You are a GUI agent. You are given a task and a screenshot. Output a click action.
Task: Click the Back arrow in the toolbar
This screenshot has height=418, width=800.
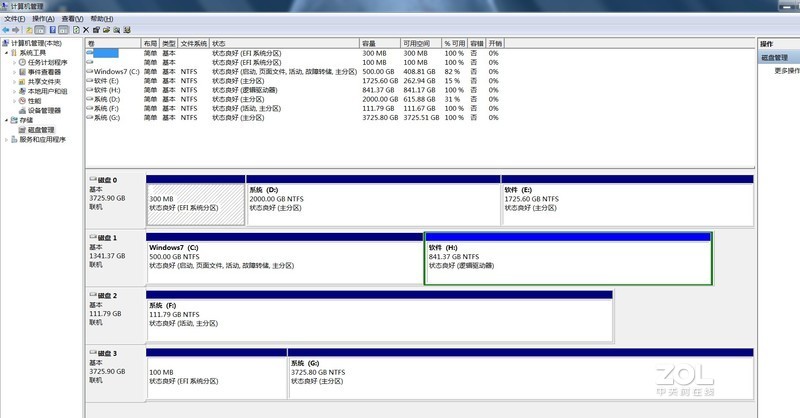tap(7, 31)
